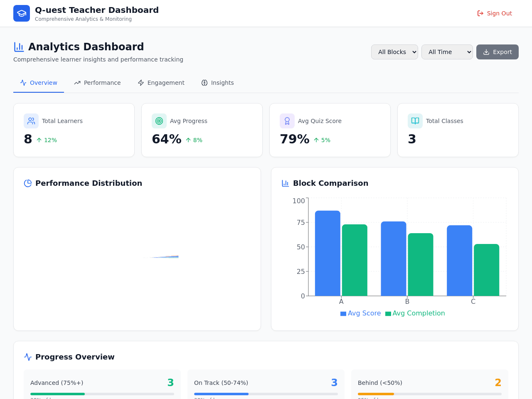Image resolution: width=532 pixels, height=399 pixels.
Task: Click the On Track (50-74%) label
Action: (221, 383)
